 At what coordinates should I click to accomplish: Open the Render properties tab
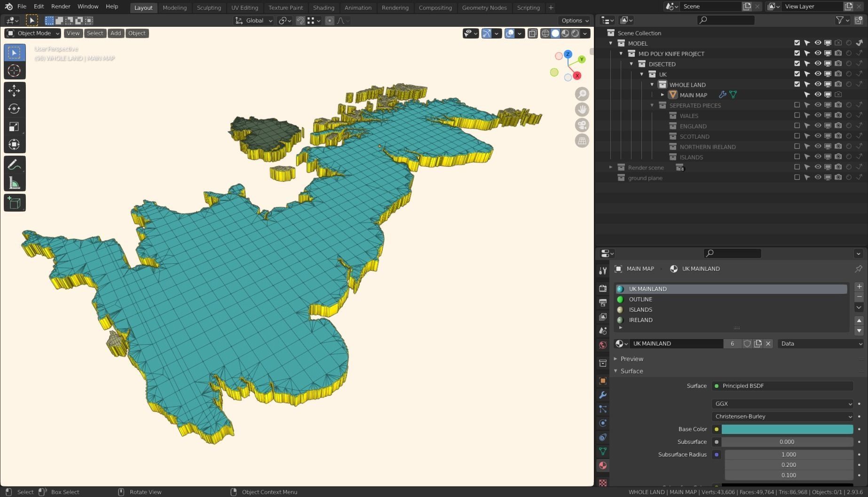603,288
